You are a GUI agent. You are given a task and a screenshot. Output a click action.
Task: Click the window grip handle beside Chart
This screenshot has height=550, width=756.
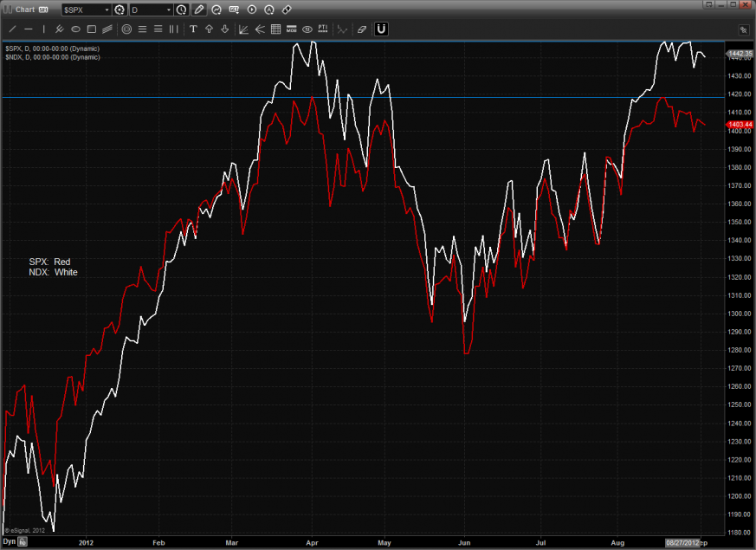tap(7, 10)
